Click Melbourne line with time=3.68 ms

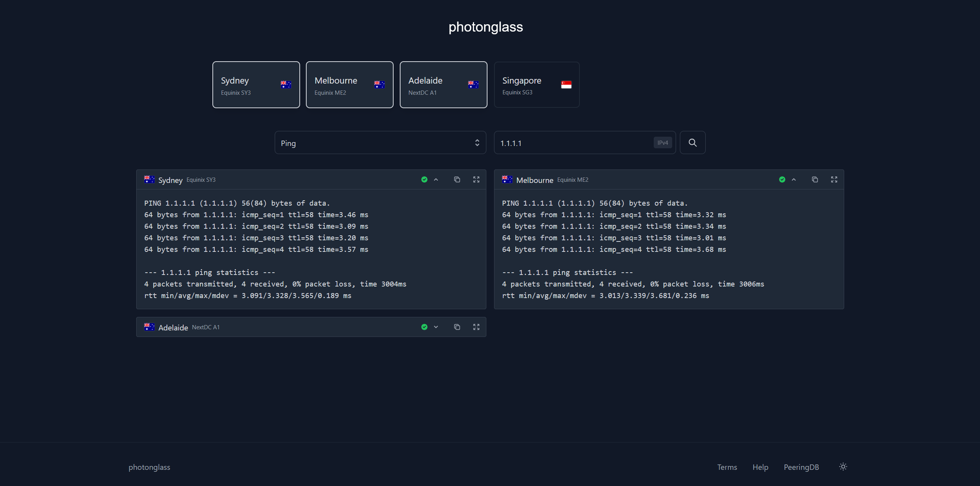click(614, 250)
